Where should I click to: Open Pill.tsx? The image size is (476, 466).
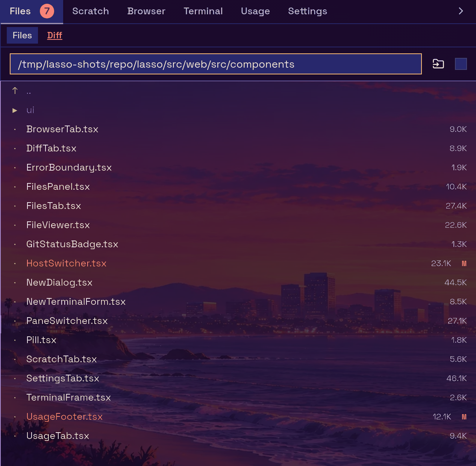[x=238, y=340]
